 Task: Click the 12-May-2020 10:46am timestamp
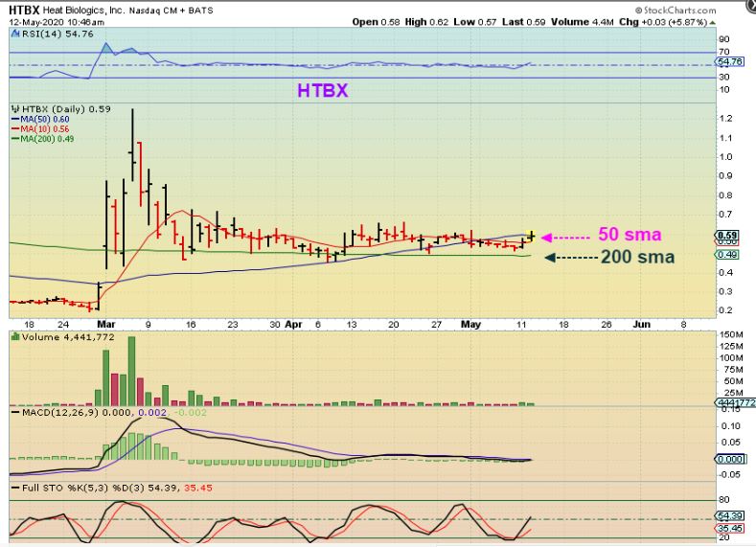(57, 22)
